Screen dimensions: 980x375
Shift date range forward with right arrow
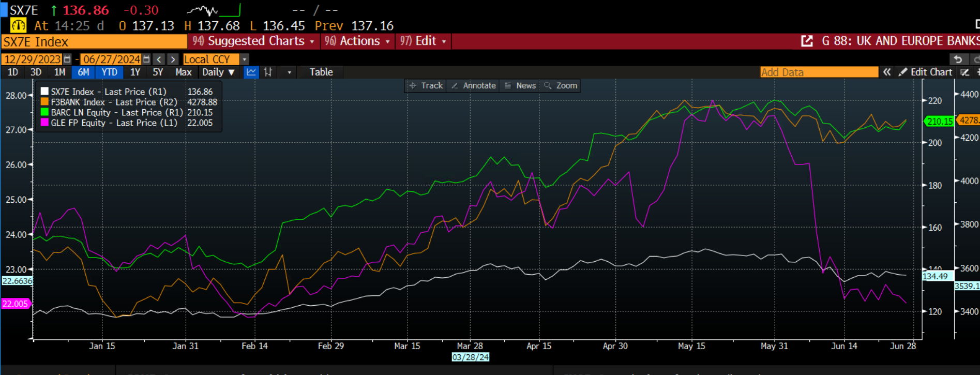click(x=173, y=59)
